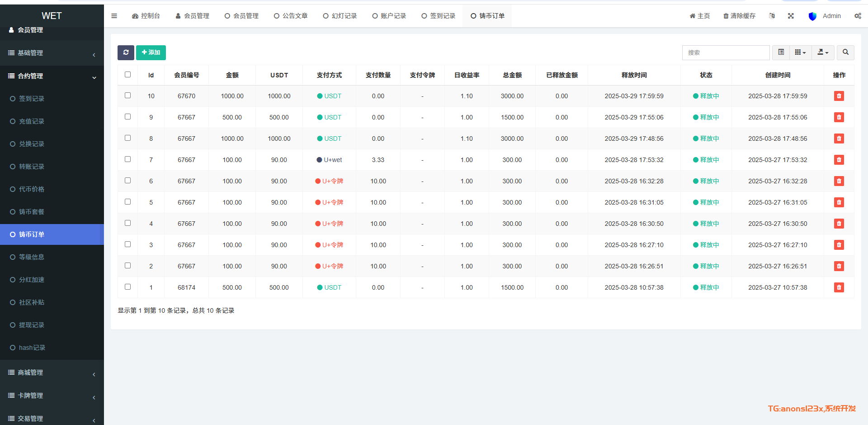Screen dimensions: 868x425
Task: Toggle the table card view icon
Action: click(781, 53)
